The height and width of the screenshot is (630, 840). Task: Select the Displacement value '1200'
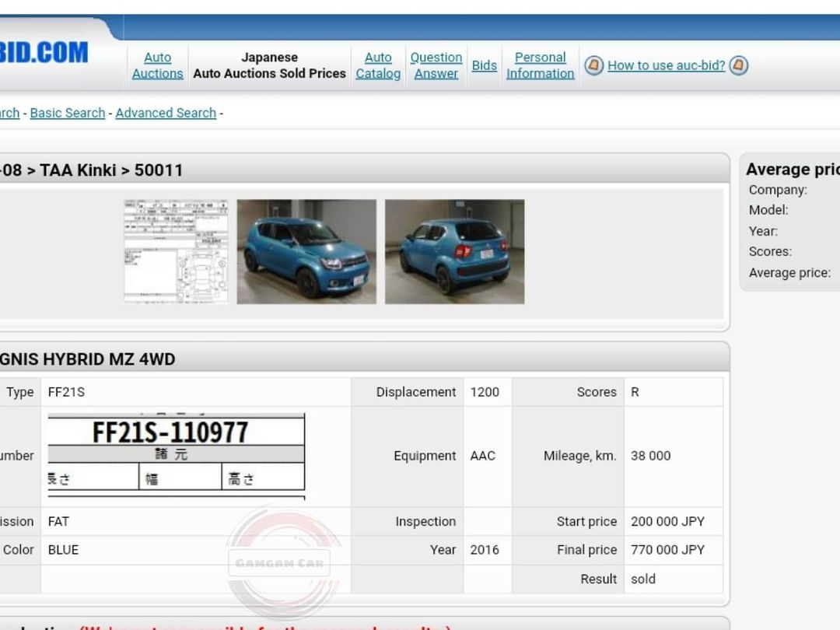click(x=485, y=392)
